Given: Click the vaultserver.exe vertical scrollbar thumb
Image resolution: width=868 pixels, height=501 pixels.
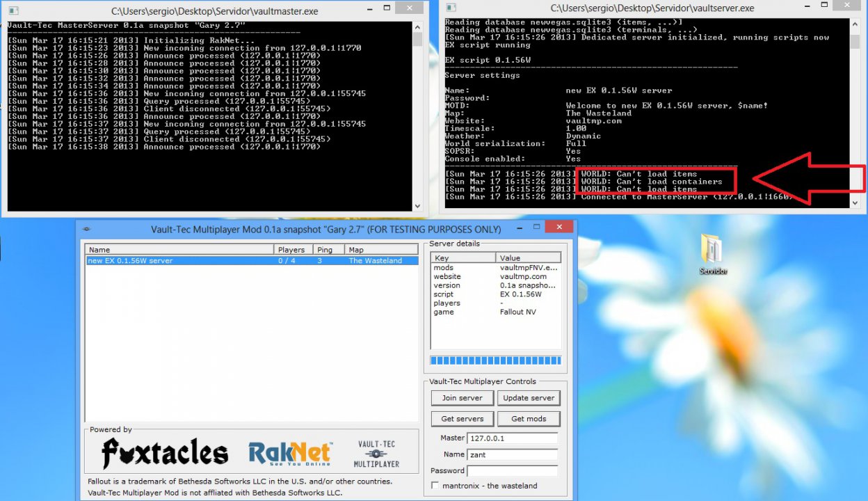Looking at the screenshot, I should click(x=855, y=41).
